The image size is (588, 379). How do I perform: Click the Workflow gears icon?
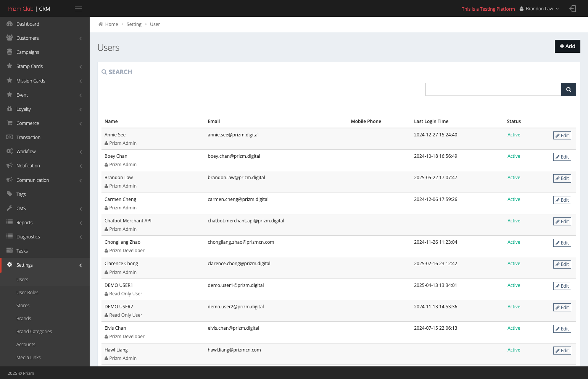[10, 151]
